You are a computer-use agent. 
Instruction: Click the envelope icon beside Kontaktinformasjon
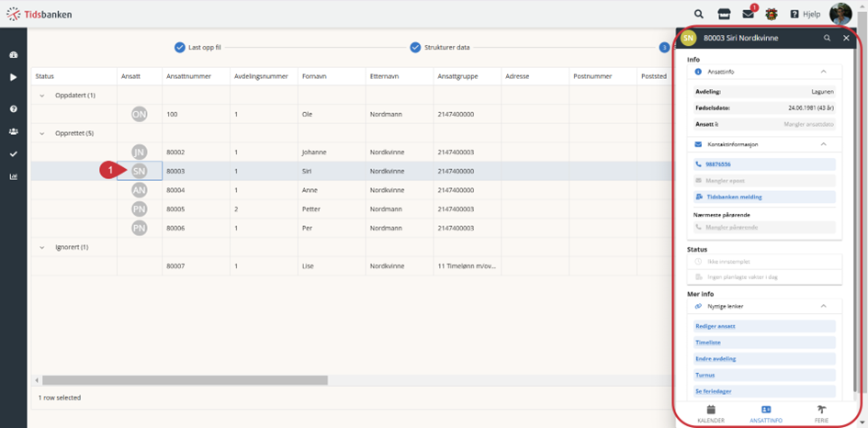pyautogui.click(x=697, y=144)
